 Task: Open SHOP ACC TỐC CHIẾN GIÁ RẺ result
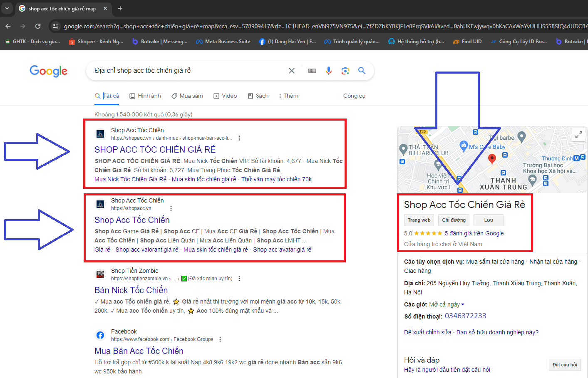coord(155,149)
